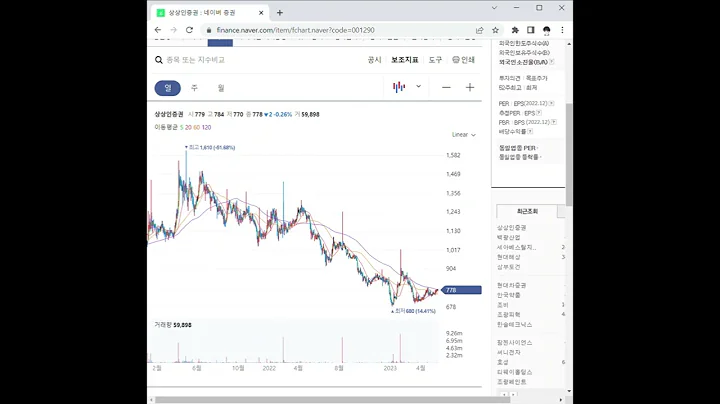The width and height of the screenshot is (720, 404).
Task: Click the 동일업종 PER link
Action: tap(518, 148)
